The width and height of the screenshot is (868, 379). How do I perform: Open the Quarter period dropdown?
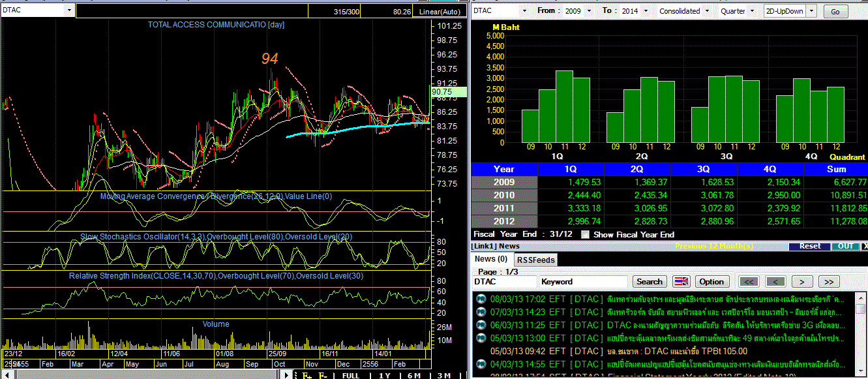[x=751, y=11]
